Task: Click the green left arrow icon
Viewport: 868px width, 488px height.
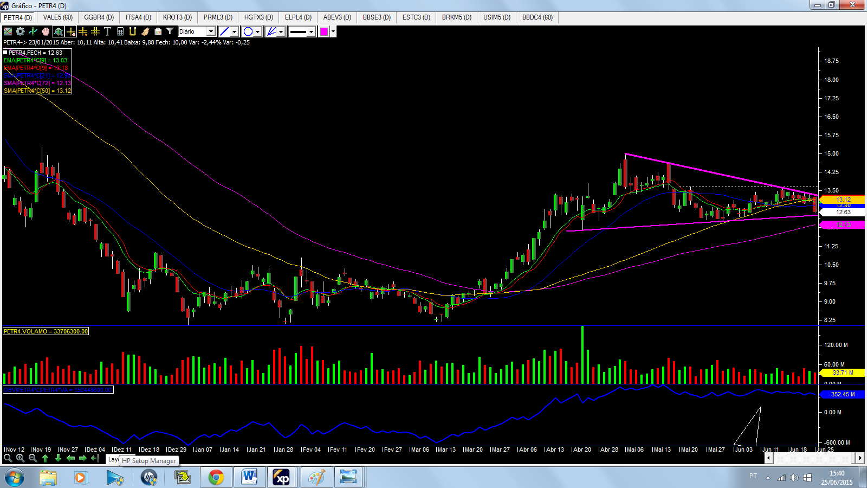Action: pyautogui.click(x=70, y=458)
